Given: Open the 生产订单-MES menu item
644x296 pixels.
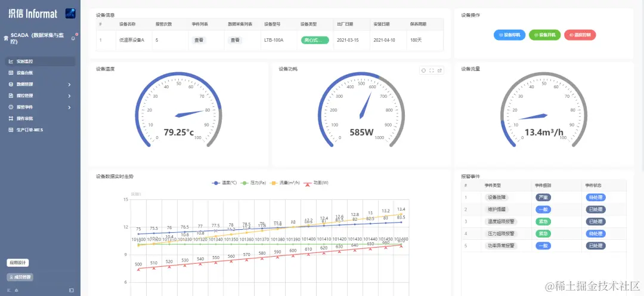Looking at the screenshot, I should pos(41,130).
